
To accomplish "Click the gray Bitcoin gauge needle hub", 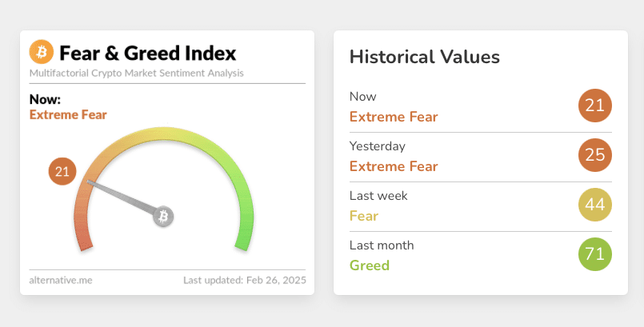I will pyautogui.click(x=164, y=216).
